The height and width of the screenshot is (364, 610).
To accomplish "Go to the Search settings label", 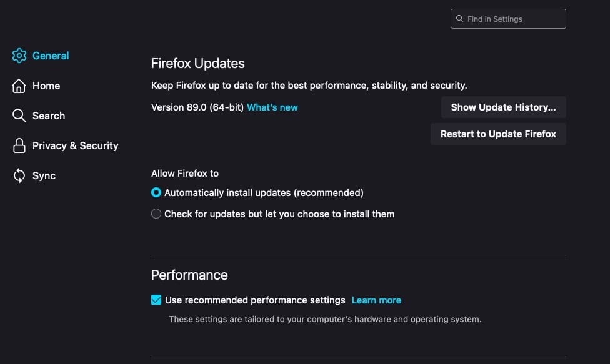I will coord(49,116).
